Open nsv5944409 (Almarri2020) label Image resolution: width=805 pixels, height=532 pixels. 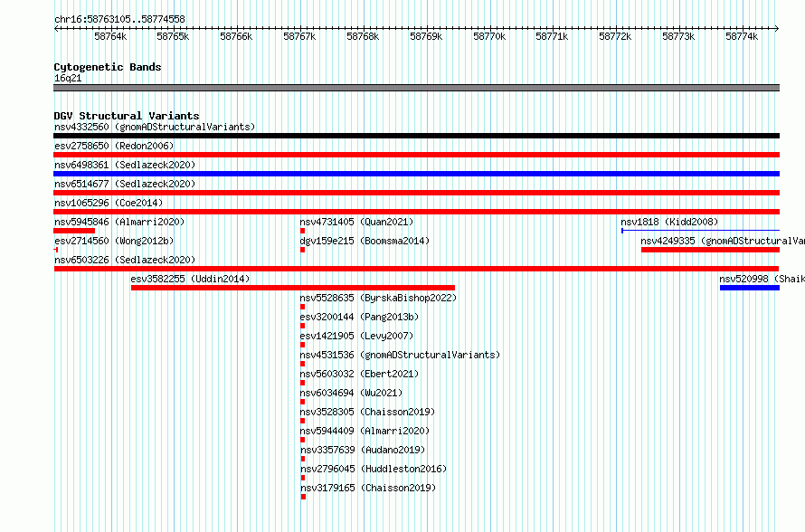pyautogui.click(x=365, y=431)
